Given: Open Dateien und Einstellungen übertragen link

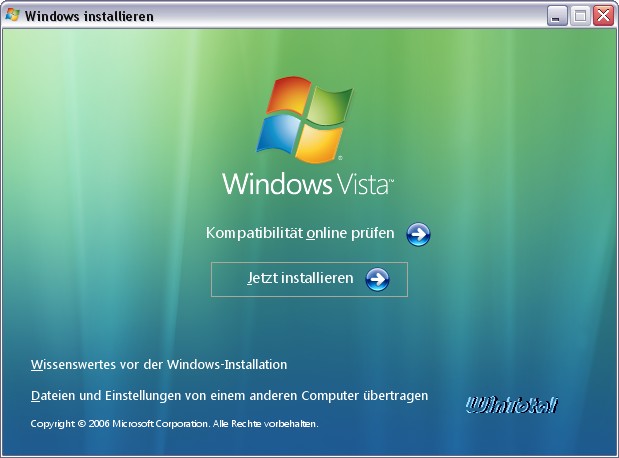Looking at the screenshot, I should point(229,396).
